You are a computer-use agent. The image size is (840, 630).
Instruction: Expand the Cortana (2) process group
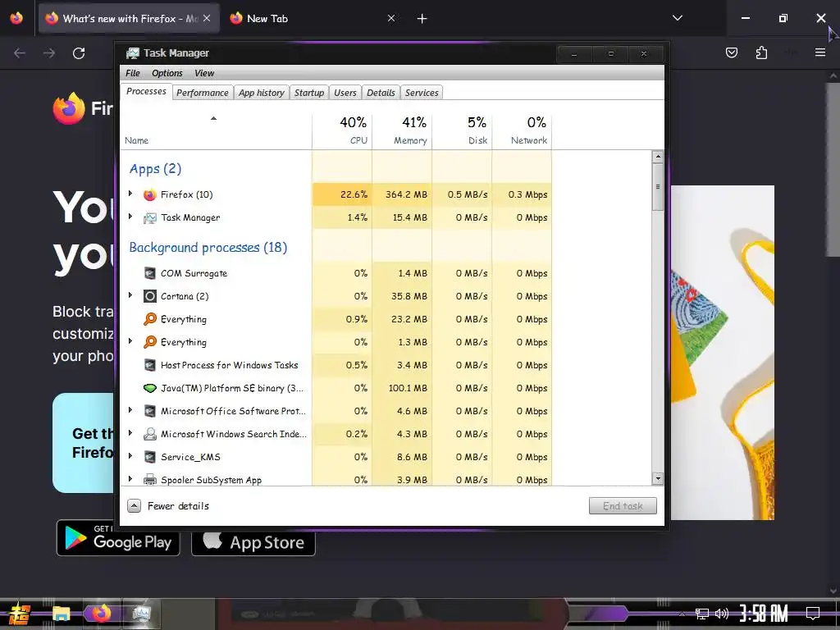(x=130, y=295)
